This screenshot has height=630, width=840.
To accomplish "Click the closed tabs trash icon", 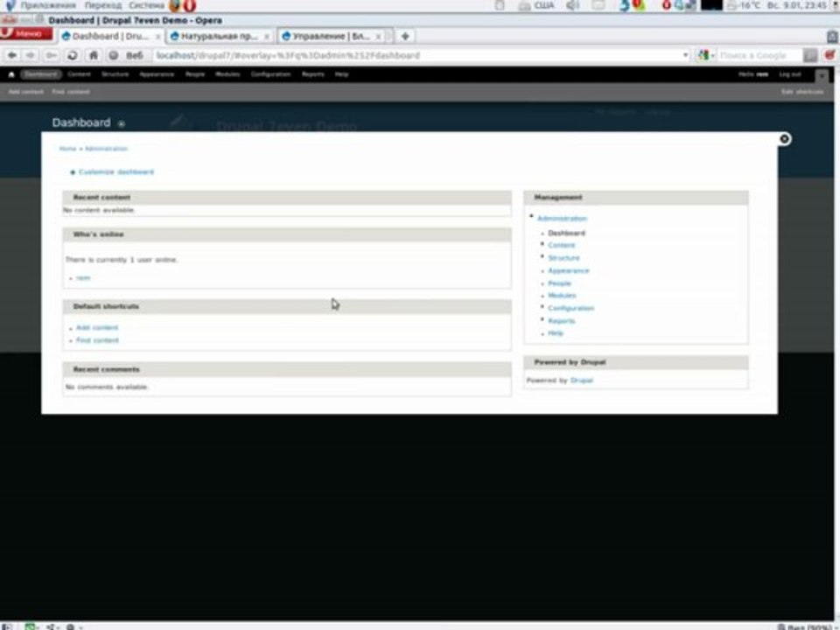I will (x=832, y=37).
